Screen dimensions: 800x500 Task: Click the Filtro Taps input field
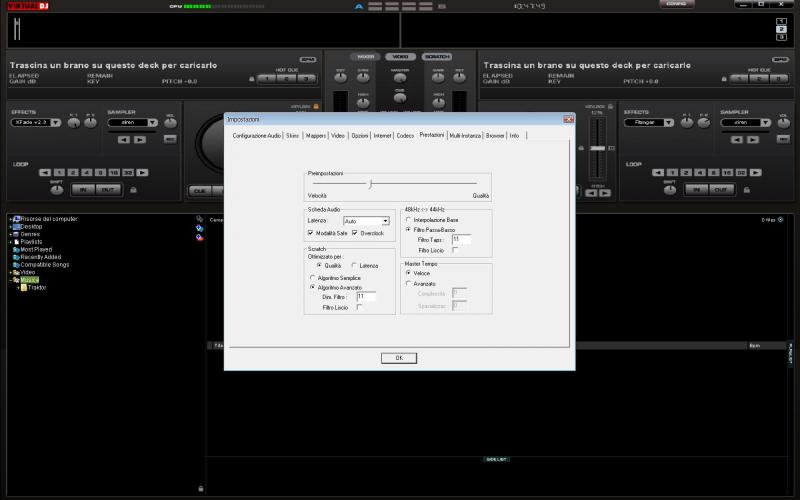[x=461, y=239]
